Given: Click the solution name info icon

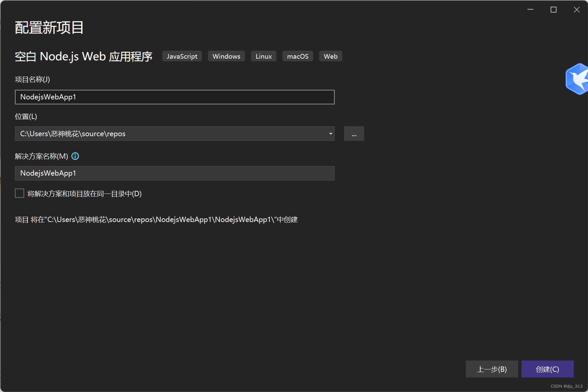Looking at the screenshot, I should click(75, 156).
